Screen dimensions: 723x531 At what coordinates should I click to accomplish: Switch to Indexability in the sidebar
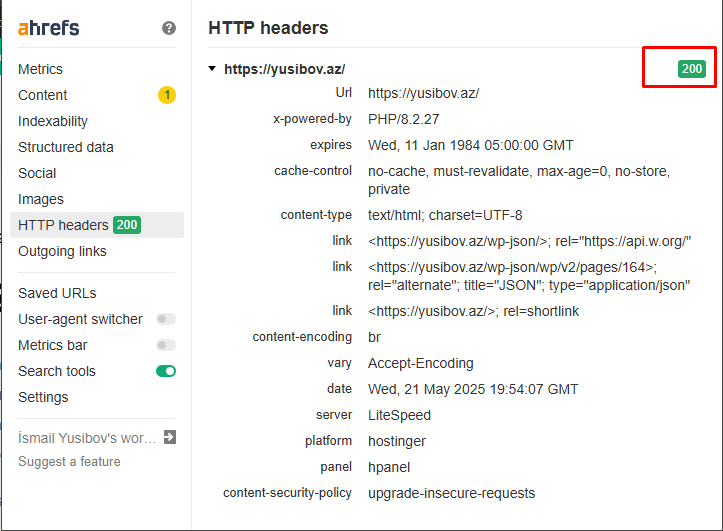point(53,121)
